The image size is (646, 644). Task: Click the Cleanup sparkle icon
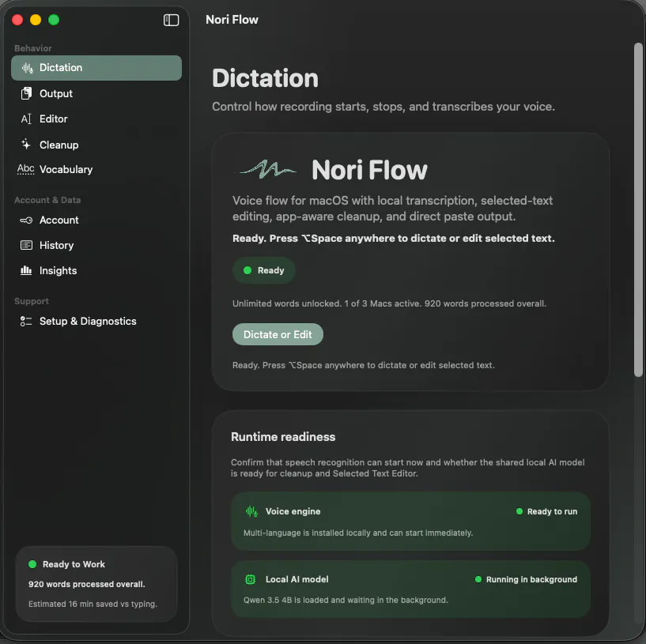[26, 144]
